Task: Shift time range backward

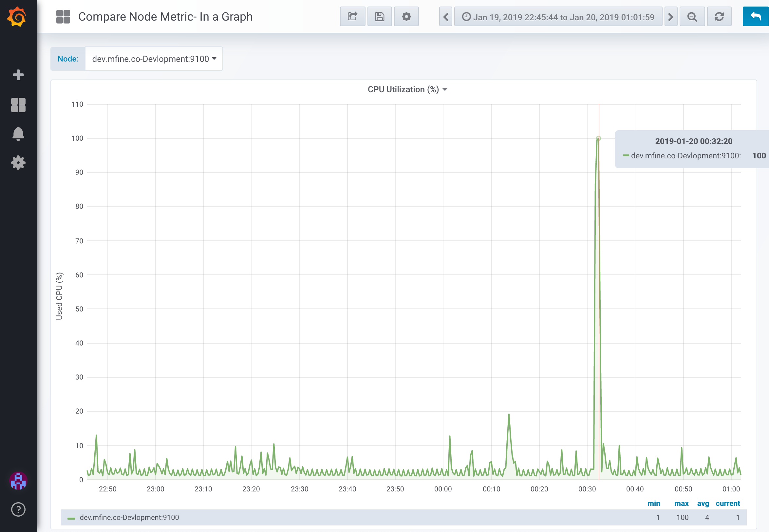Action: coord(446,17)
